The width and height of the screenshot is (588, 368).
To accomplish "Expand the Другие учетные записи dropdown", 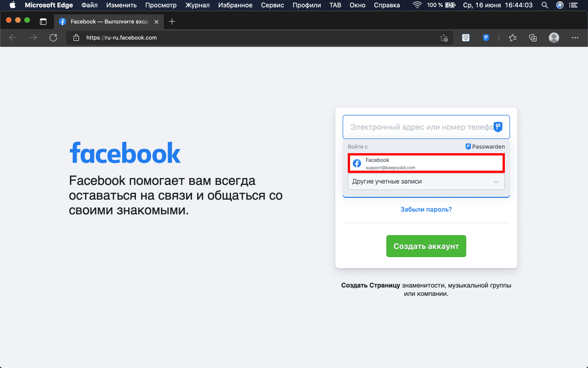I will tap(426, 182).
